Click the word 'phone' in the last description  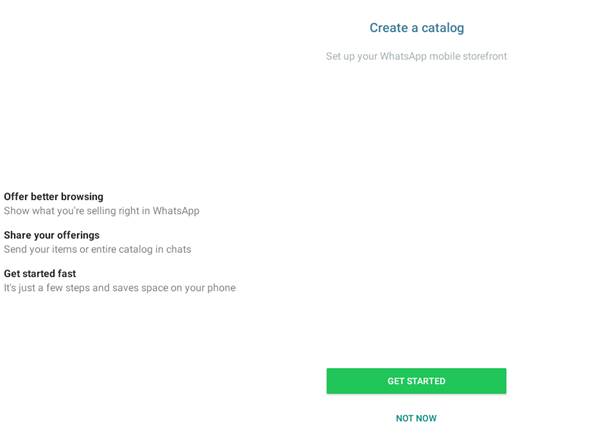click(x=221, y=288)
